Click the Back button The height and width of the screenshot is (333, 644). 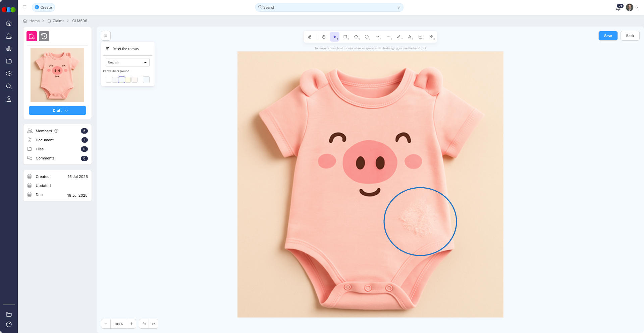point(630,36)
